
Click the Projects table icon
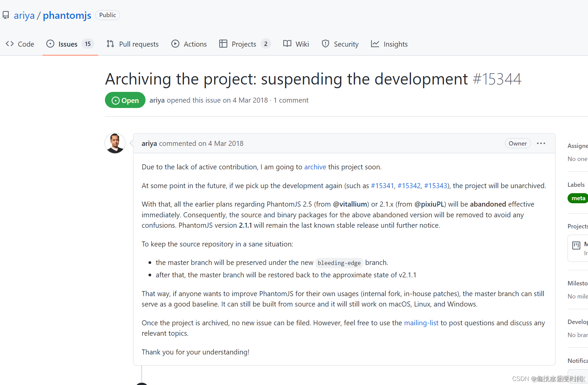pyautogui.click(x=223, y=44)
